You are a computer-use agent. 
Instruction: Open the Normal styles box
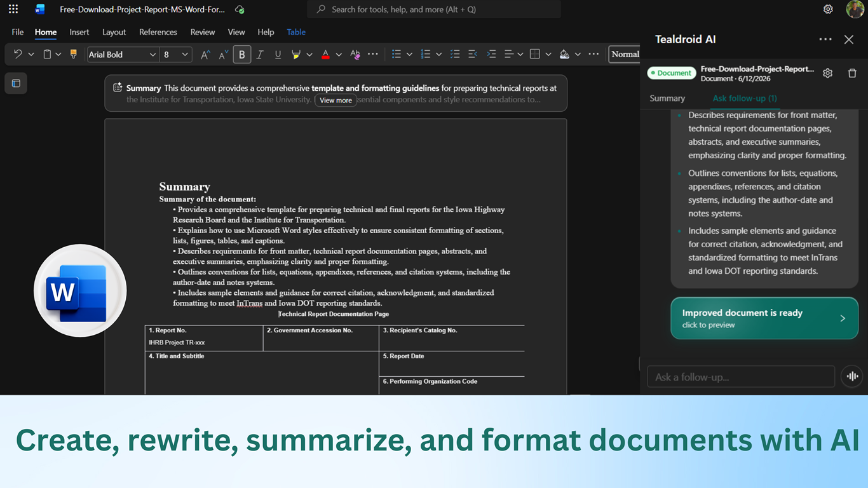click(625, 55)
